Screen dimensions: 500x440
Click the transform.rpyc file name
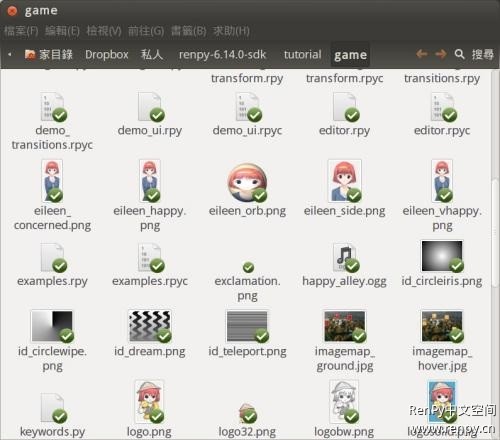click(345, 78)
